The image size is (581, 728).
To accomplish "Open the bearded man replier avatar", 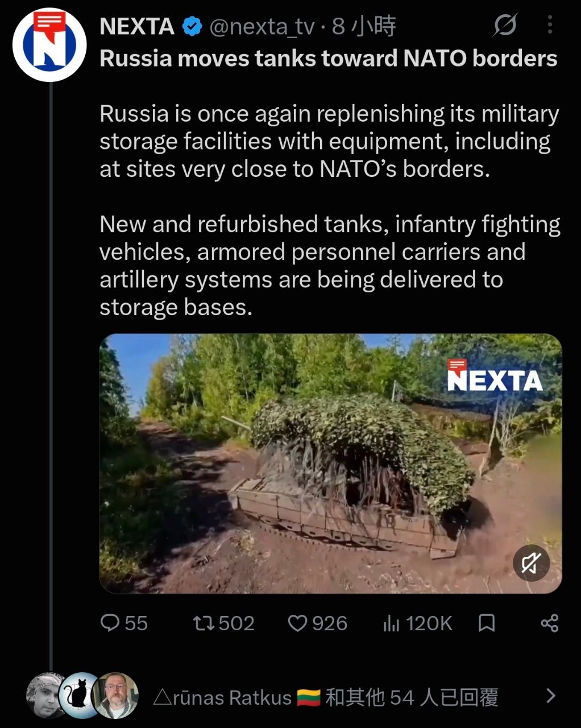I will (x=117, y=695).
